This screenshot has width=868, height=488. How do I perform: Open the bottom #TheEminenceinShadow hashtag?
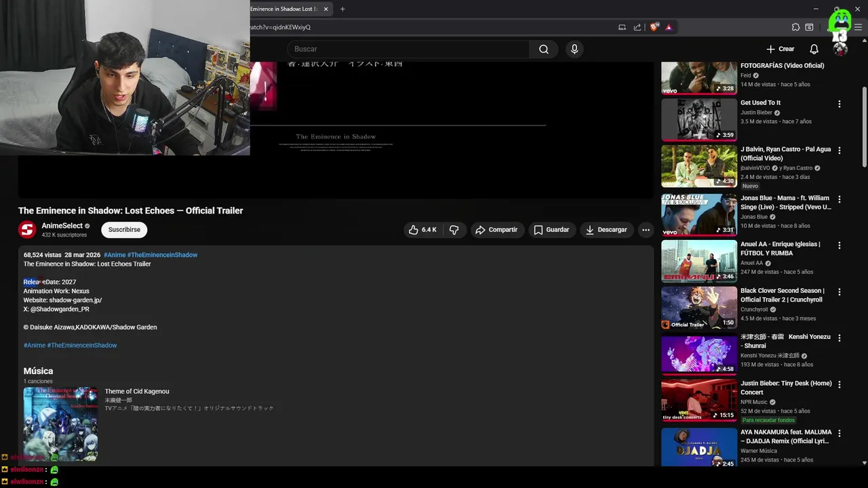[82, 345]
